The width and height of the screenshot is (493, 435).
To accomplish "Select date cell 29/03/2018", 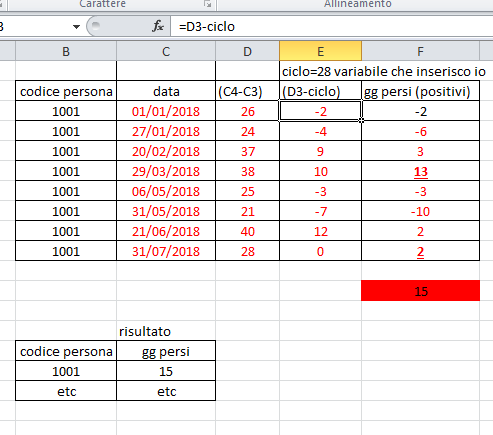I will (x=166, y=171).
